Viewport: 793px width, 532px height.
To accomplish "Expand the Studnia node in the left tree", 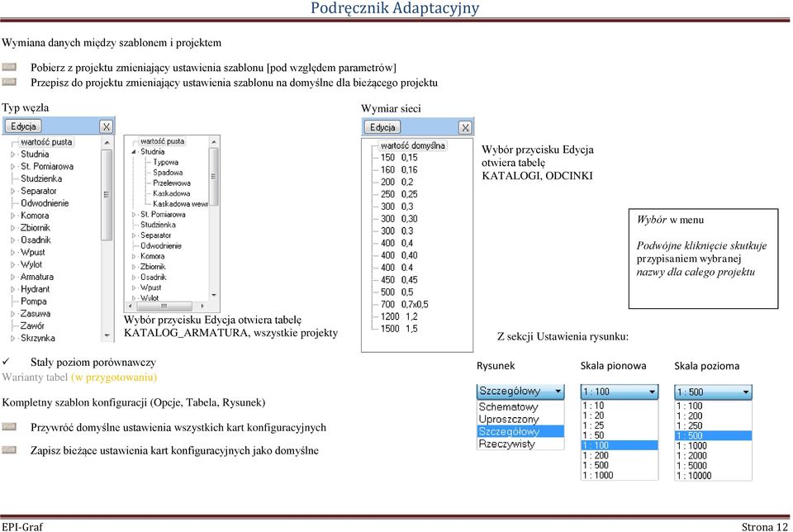I will point(13,154).
